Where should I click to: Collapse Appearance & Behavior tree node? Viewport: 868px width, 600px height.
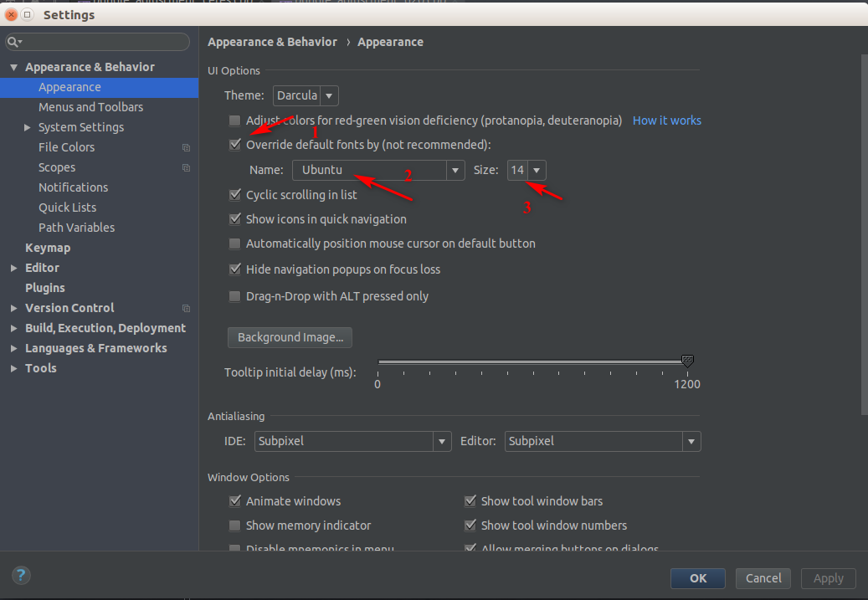pos(14,67)
